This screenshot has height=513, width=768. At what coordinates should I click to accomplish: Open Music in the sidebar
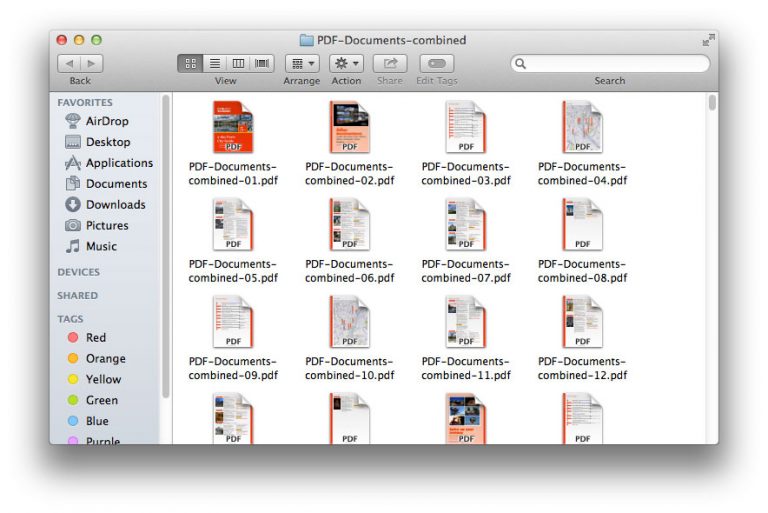tap(101, 246)
